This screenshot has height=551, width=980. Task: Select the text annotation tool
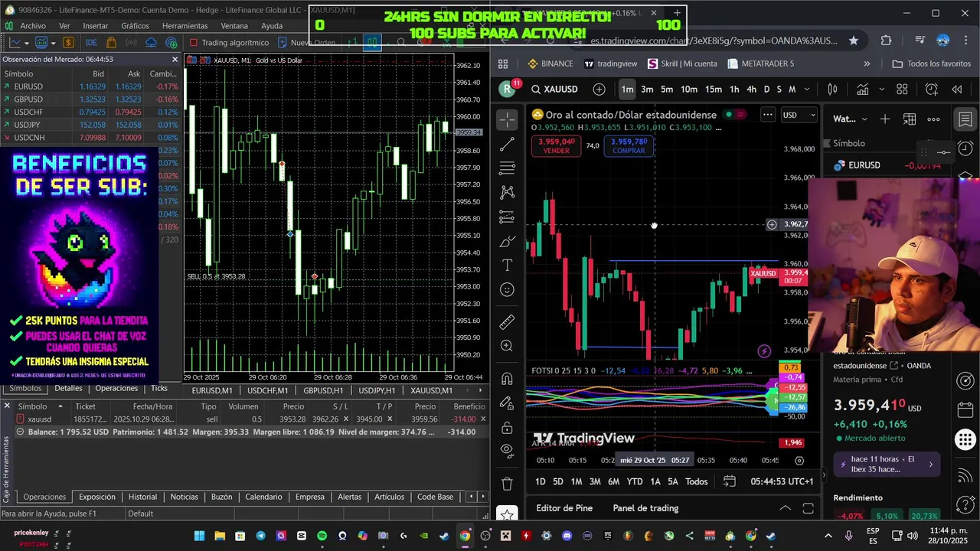pyautogui.click(x=507, y=265)
